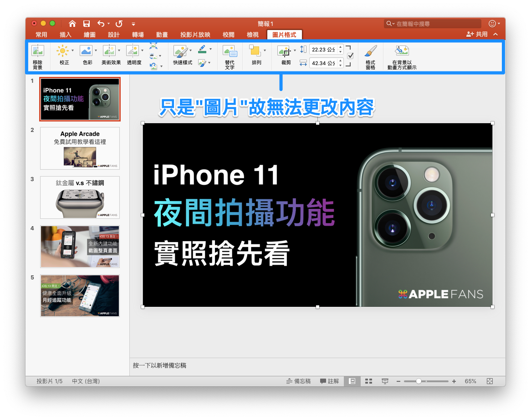Expand the Crop (裁剪) dropdown arrow
The width and height of the screenshot is (531, 420).
point(295,51)
